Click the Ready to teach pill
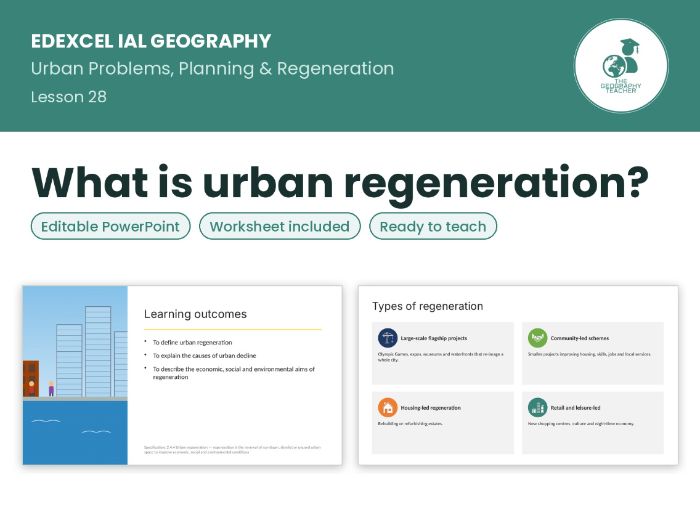Viewport: 700px width, 525px height. [433, 226]
